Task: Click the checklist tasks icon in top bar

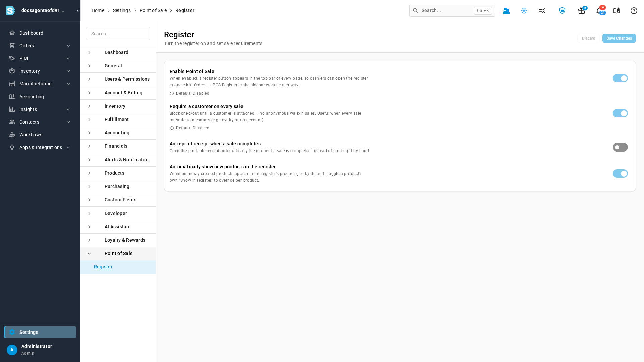Action: tap(542, 11)
